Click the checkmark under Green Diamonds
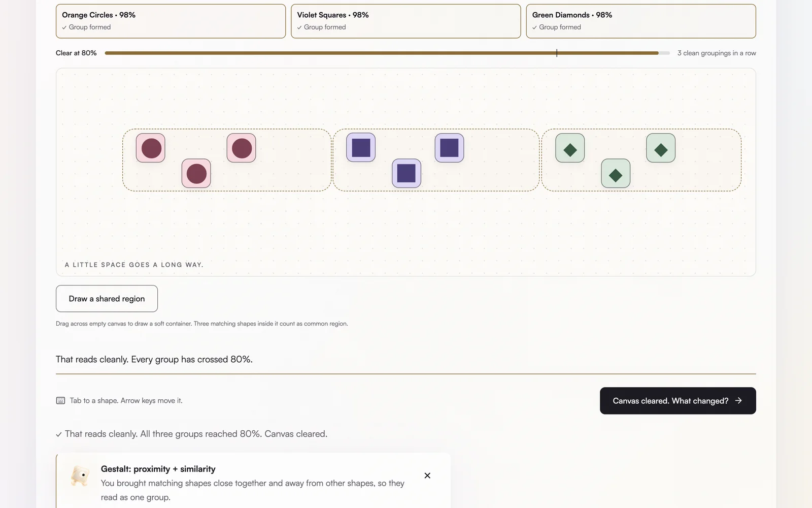Image resolution: width=812 pixels, height=508 pixels. click(x=534, y=27)
